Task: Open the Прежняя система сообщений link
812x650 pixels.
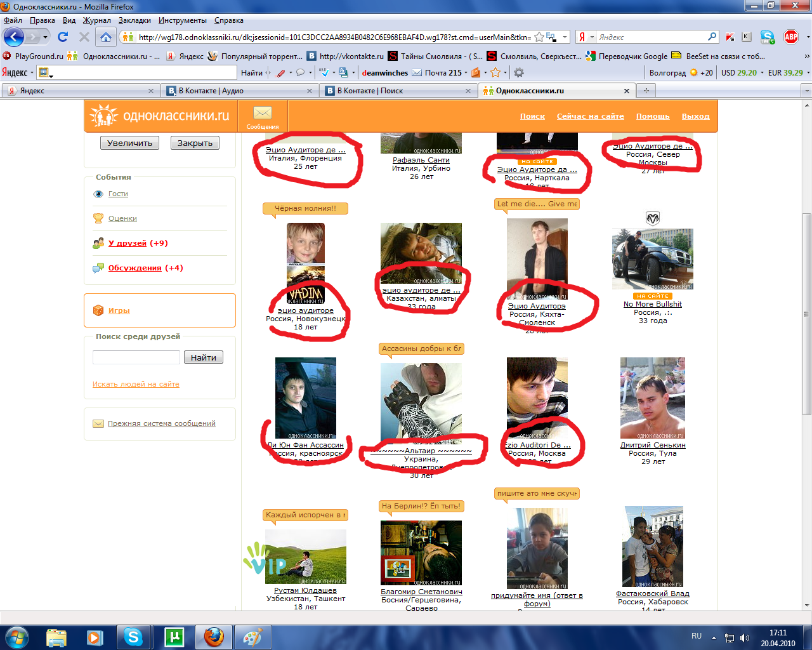Action: pyautogui.click(x=162, y=423)
